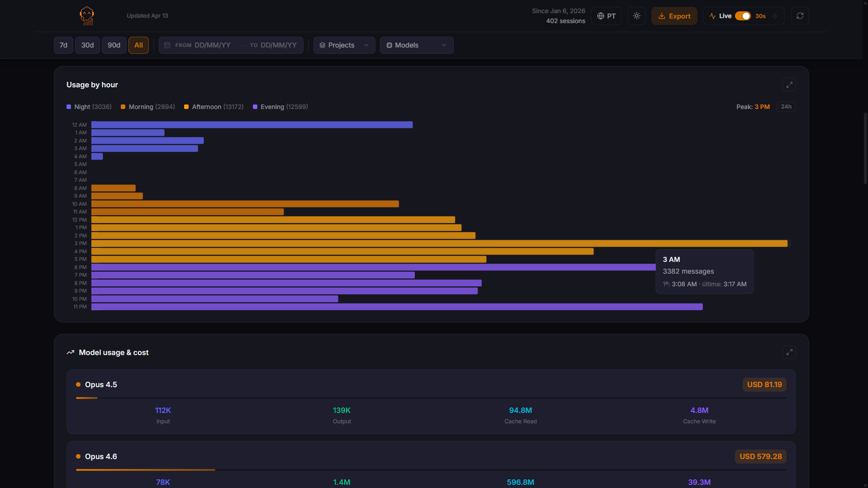Expand the Usage by hour chart fullscreen
Image resolution: width=868 pixels, height=488 pixels.
(789, 85)
